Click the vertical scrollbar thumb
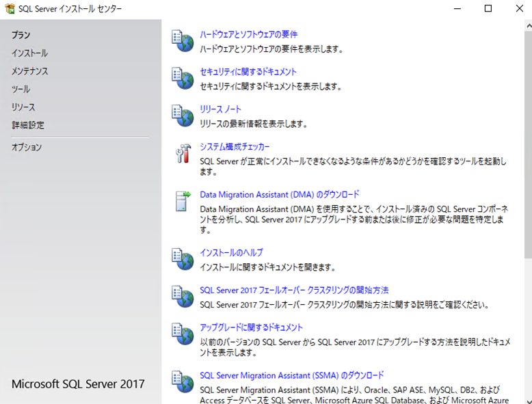This screenshot has height=404, width=532. tap(528, 144)
